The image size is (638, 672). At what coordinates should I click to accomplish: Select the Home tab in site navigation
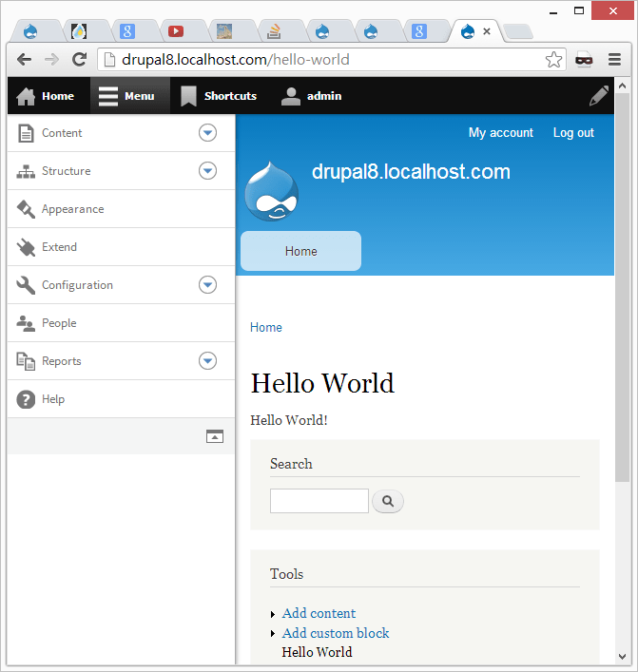click(x=300, y=251)
